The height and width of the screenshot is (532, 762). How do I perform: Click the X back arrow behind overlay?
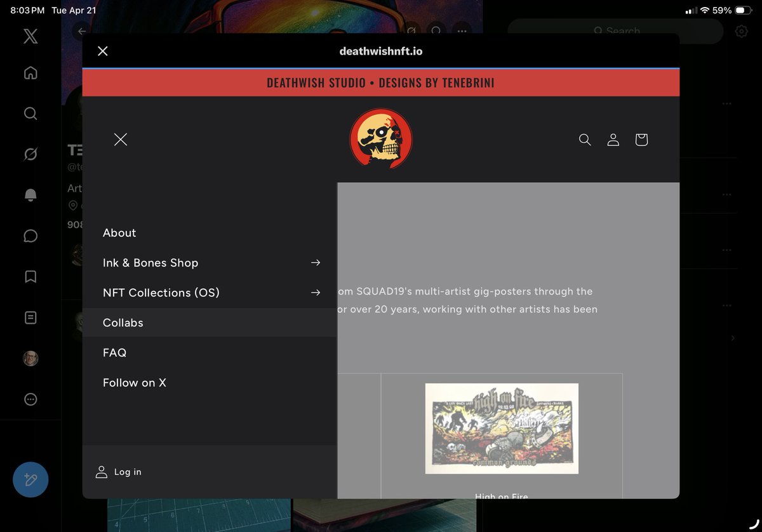[x=81, y=31]
